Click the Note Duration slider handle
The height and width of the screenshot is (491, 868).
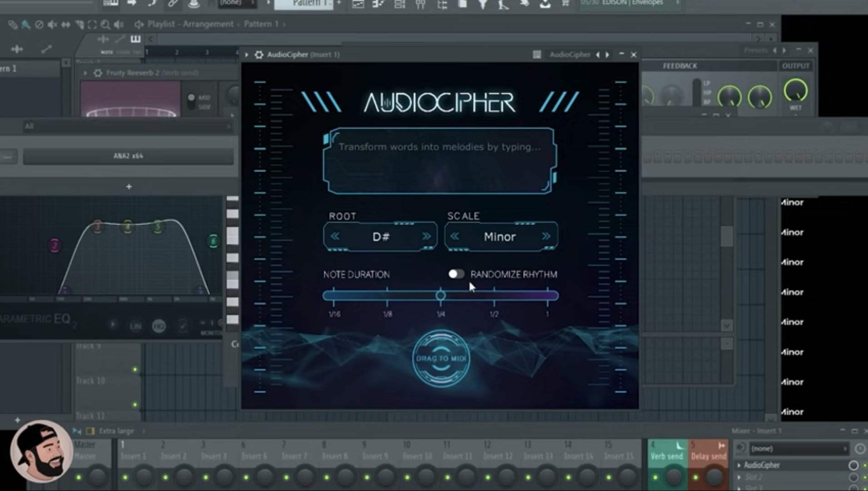click(440, 295)
